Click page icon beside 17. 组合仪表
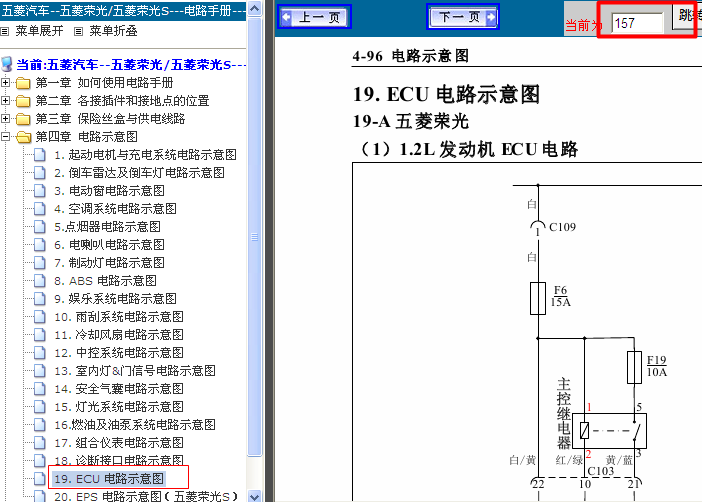The image size is (702, 502). point(40,442)
